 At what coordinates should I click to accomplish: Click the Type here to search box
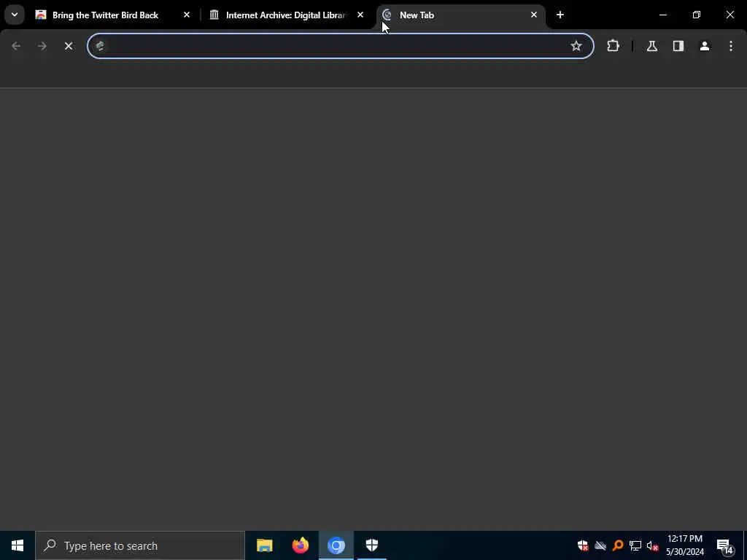click(140, 545)
